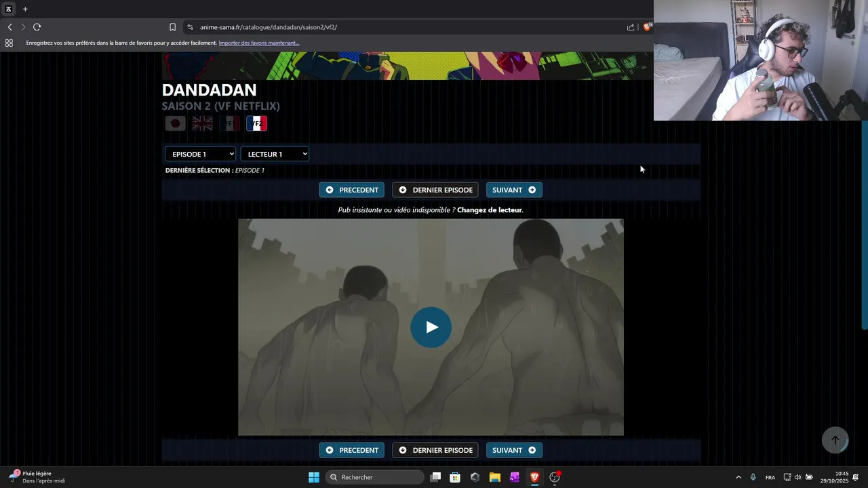
Task: Select the UK flag language version
Action: [x=202, y=123]
